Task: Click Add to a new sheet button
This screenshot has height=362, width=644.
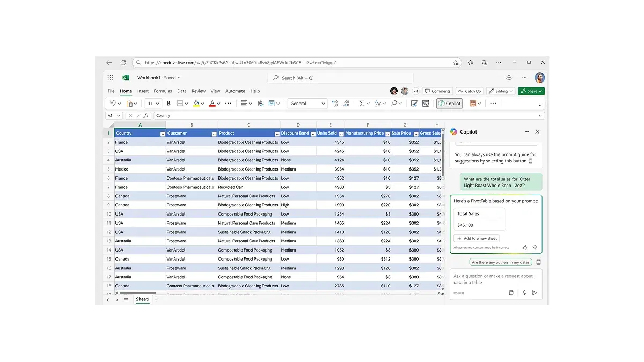Action: [477, 238]
